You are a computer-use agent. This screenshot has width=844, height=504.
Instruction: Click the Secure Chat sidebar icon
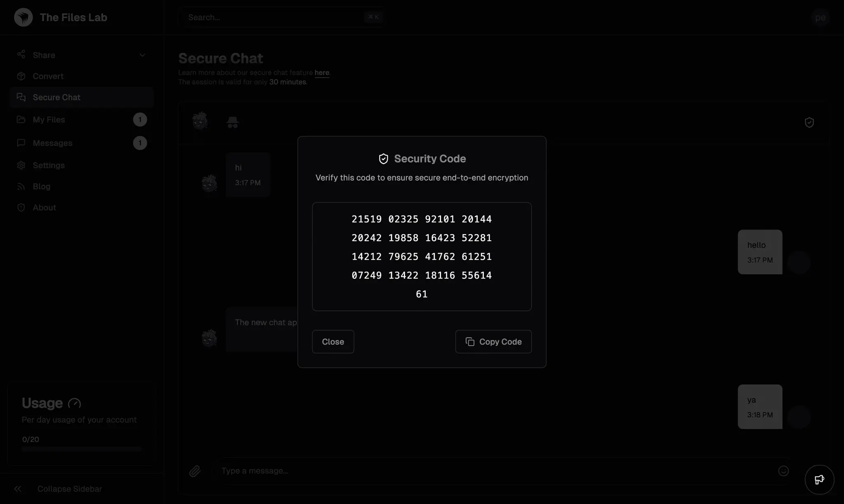pos(20,96)
